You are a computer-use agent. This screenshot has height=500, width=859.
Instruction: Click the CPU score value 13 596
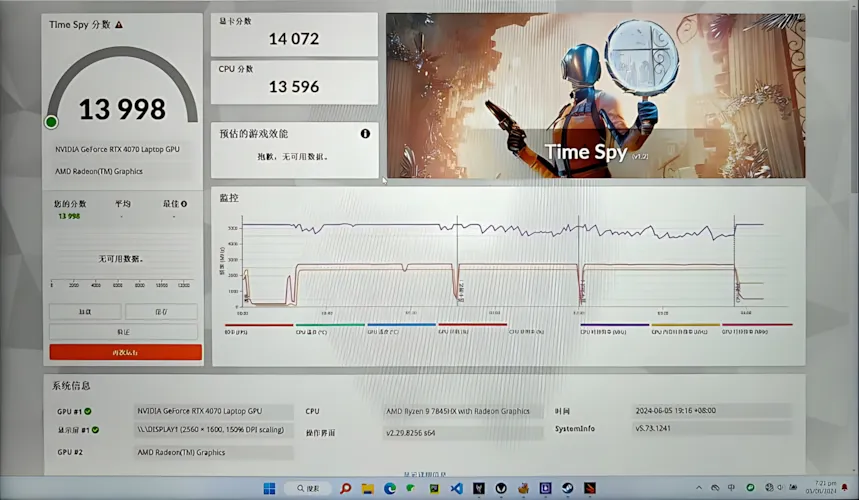tap(294, 87)
